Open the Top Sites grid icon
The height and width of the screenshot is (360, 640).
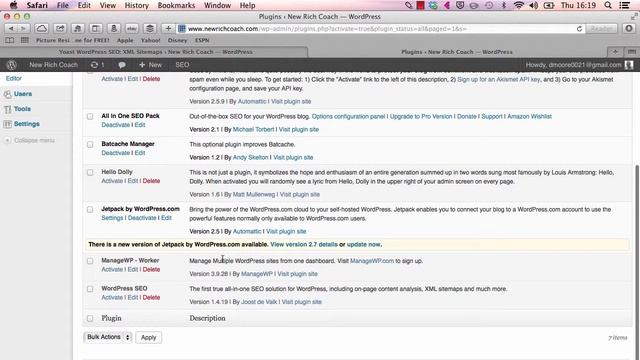25,40
